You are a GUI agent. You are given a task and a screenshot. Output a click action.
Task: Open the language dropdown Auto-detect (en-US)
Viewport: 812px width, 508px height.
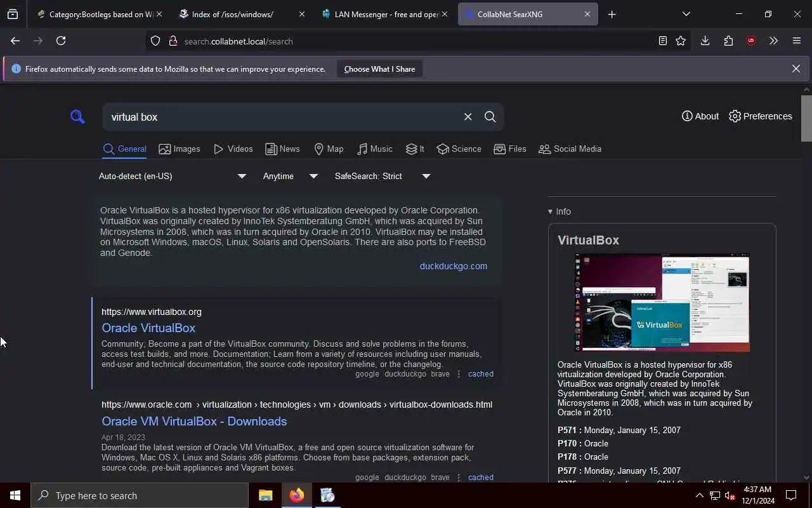[x=172, y=176]
